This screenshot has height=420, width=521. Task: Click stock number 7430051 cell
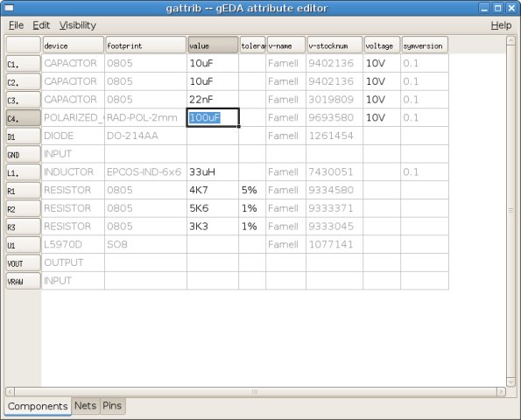point(334,172)
